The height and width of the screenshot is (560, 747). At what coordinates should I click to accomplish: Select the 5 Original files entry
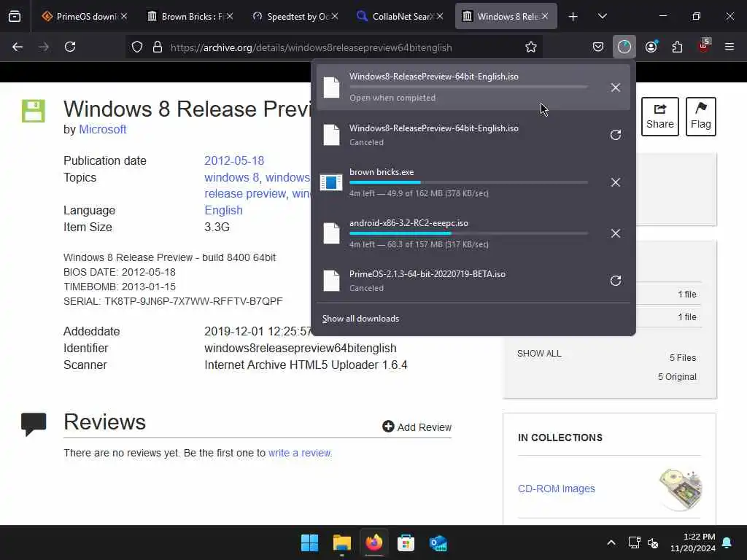point(677,377)
